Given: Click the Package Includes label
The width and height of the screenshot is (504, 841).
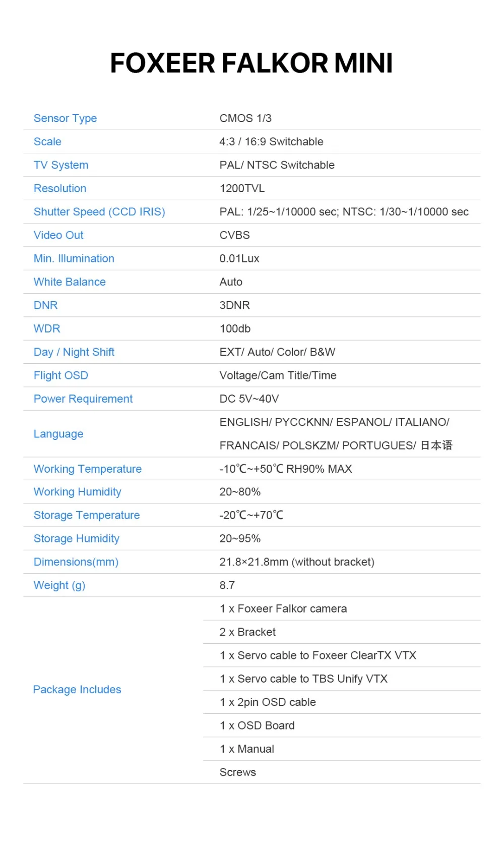Looking at the screenshot, I should (x=77, y=690).
